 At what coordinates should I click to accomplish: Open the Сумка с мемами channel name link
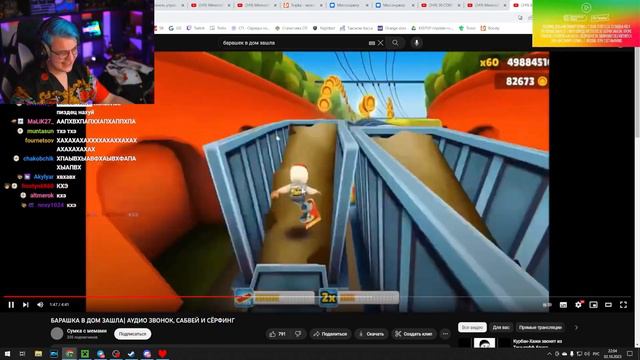click(x=87, y=331)
